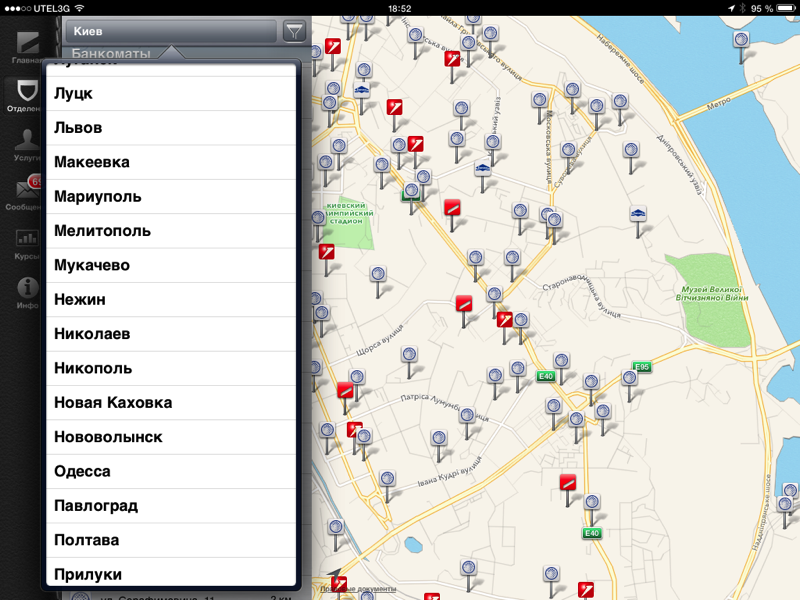Click the funnel filter icon

tap(294, 32)
